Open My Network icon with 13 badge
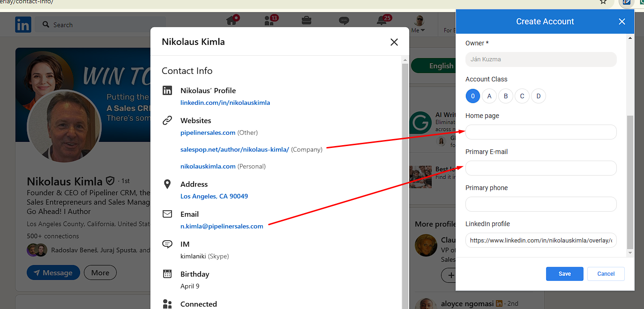 tap(270, 20)
